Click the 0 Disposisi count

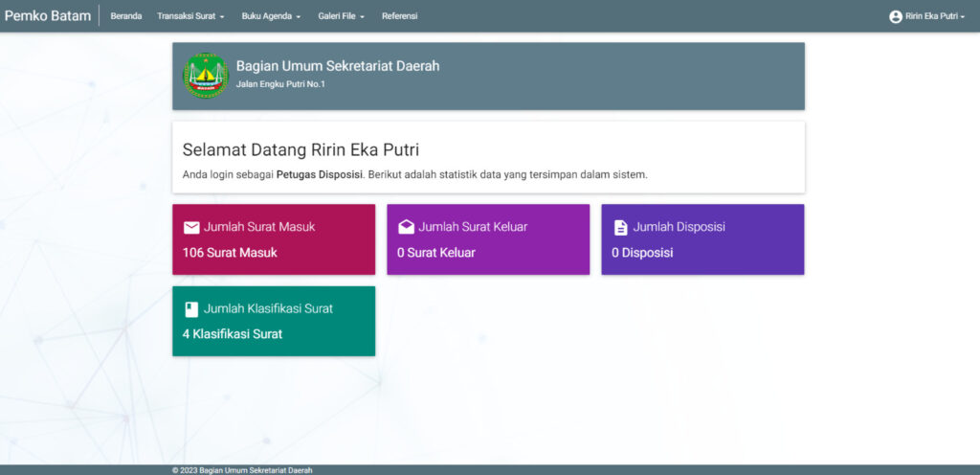[642, 253]
